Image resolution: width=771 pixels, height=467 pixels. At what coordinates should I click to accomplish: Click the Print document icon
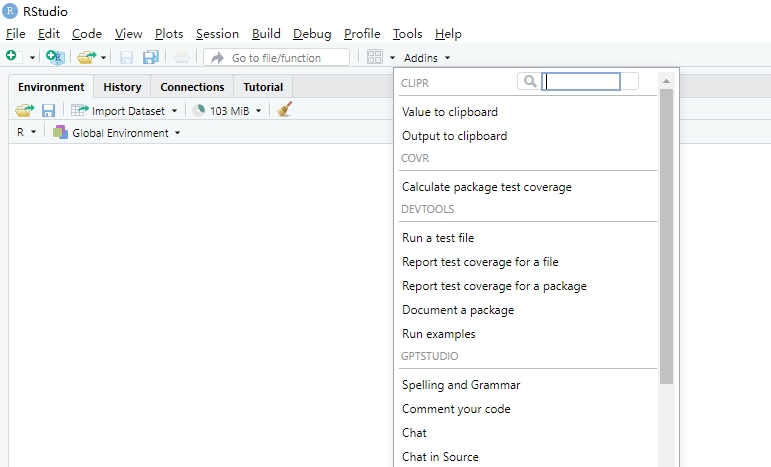pos(181,58)
